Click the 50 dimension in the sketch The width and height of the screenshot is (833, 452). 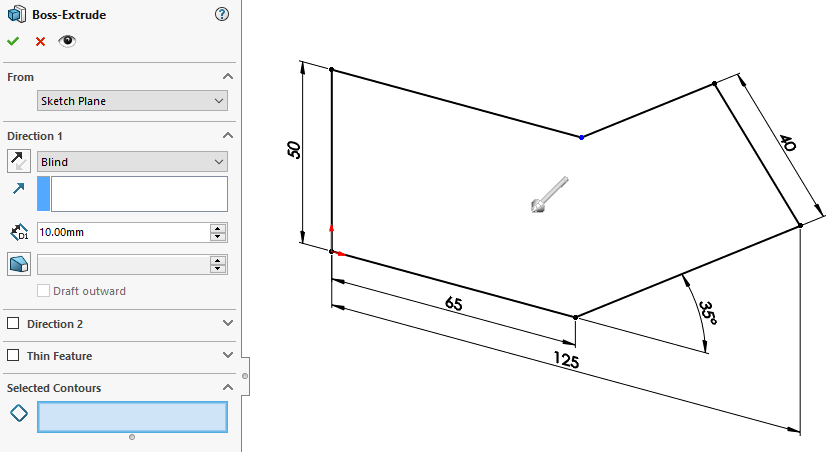point(294,150)
